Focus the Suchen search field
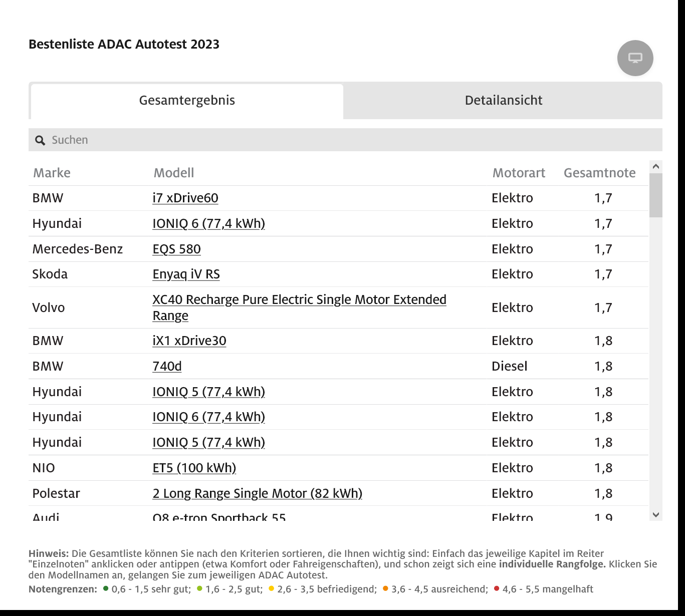This screenshot has width=685, height=616. tap(345, 140)
